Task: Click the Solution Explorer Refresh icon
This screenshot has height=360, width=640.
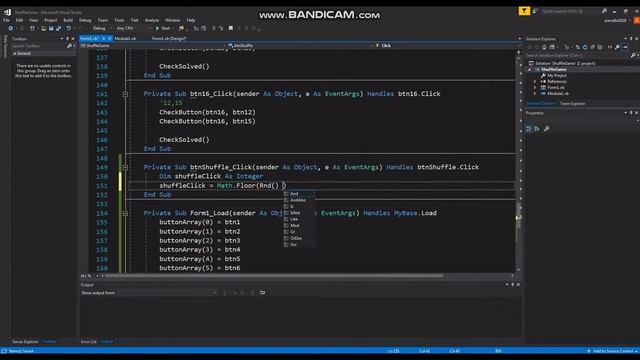Action: pyautogui.click(x=585, y=47)
